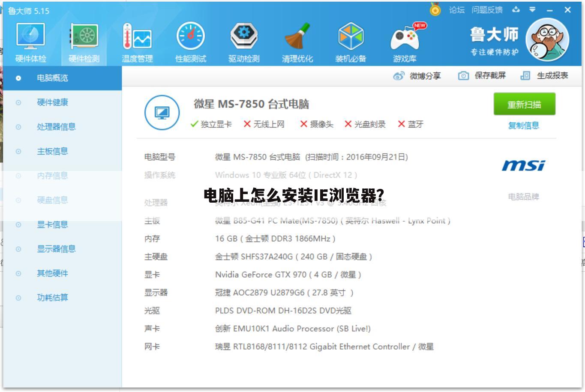
Task: Click 生成报表 generate report
Action: click(544, 76)
